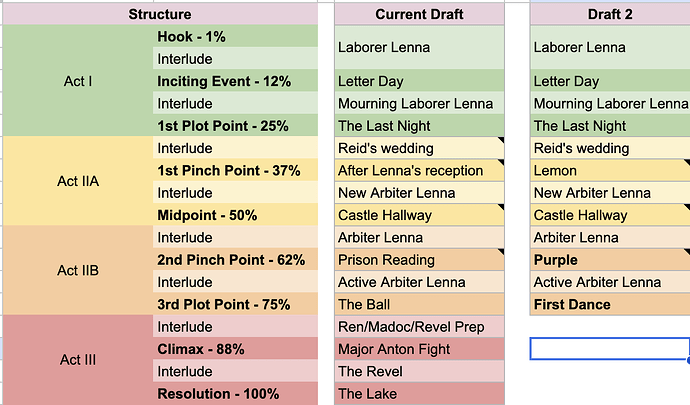Click the Act IIB merged cell
Screen dimensions: 690x405
(77, 270)
